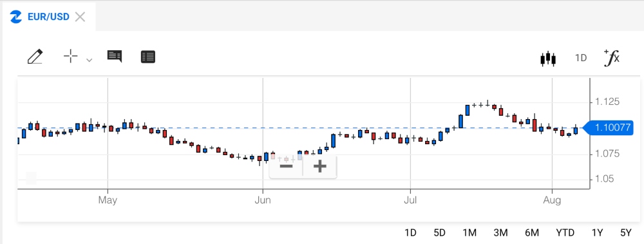Set range to 5D
644x244 pixels.
point(439,233)
